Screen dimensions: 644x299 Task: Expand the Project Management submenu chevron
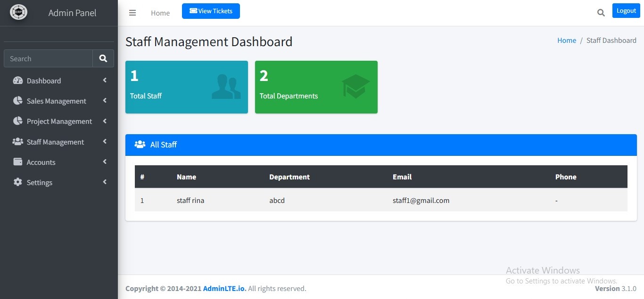[x=105, y=121]
